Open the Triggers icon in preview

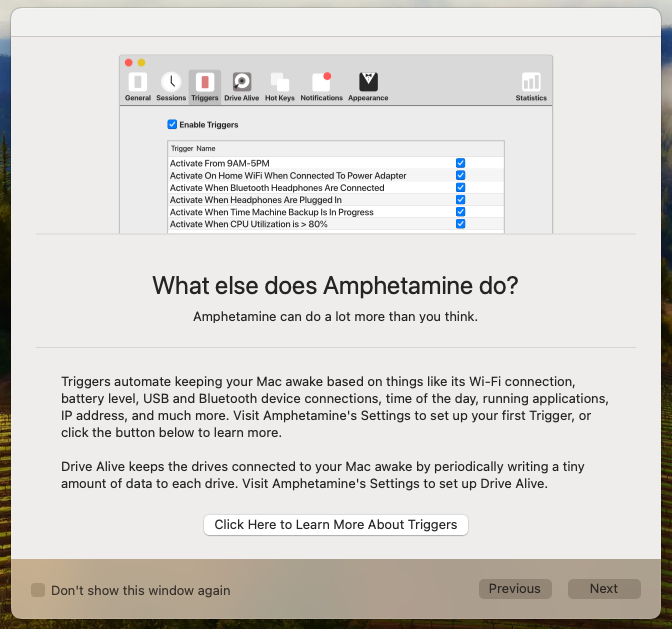[x=205, y=82]
